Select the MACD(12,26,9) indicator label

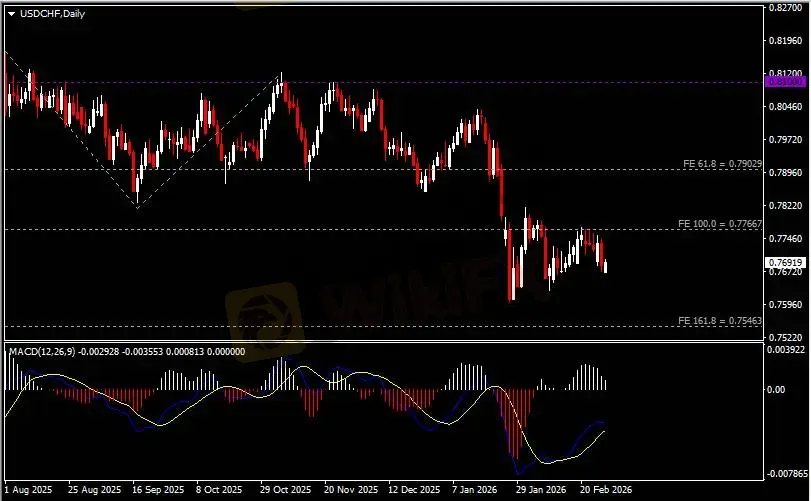[x=42, y=352]
